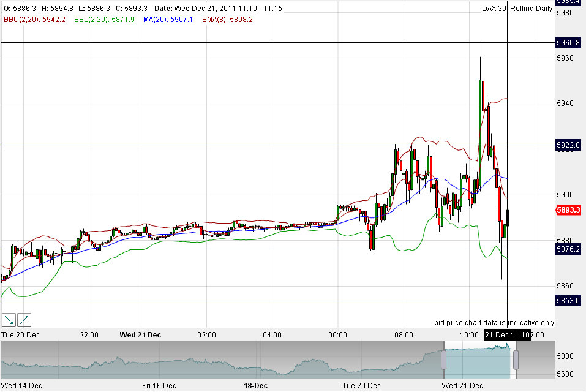Click Fri 16 Dec in the navigator
Screen dimensions: 586x392
click(159, 386)
